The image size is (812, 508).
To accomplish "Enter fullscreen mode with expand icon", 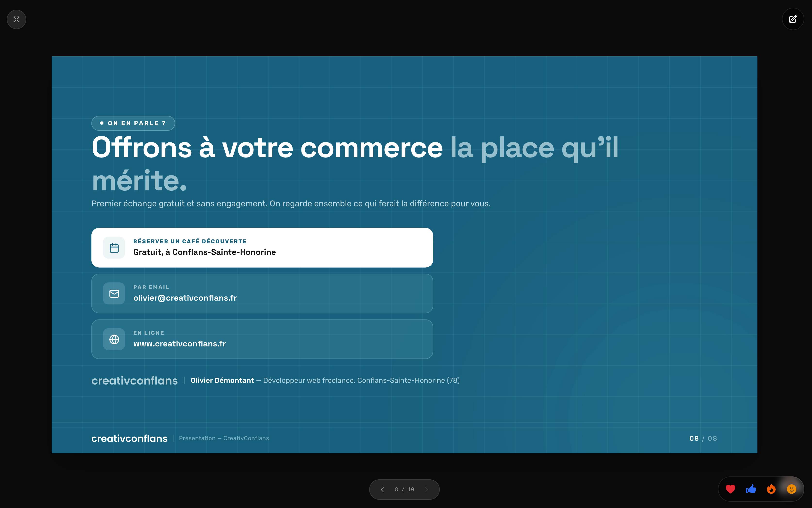I will tap(16, 19).
